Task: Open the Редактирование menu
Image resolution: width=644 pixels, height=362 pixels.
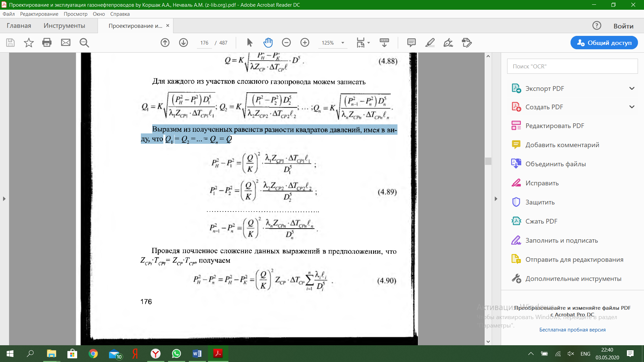Action: tap(39, 14)
